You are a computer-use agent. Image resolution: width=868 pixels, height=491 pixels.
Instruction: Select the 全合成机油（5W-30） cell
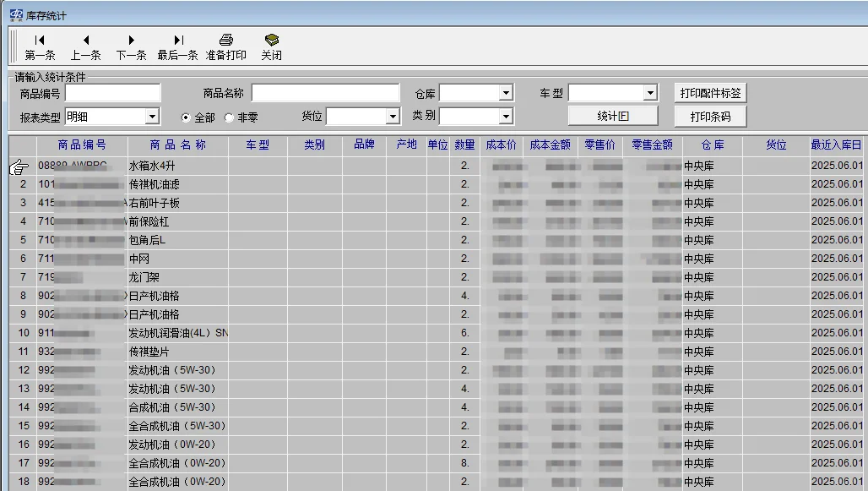pos(177,426)
